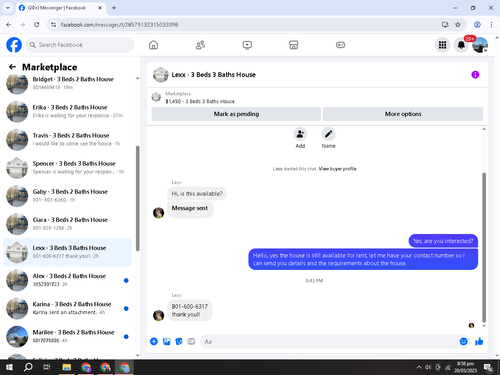Image resolution: width=500 pixels, height=375 pixels.
Task: Open the tab search dropdown arrow
Action: click(8, 8)
